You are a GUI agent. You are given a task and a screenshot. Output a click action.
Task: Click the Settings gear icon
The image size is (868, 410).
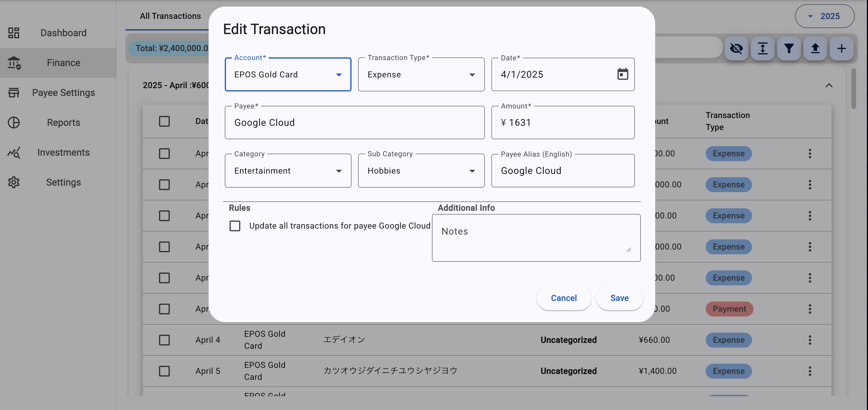pyautogui.click(x=13, y=182)
